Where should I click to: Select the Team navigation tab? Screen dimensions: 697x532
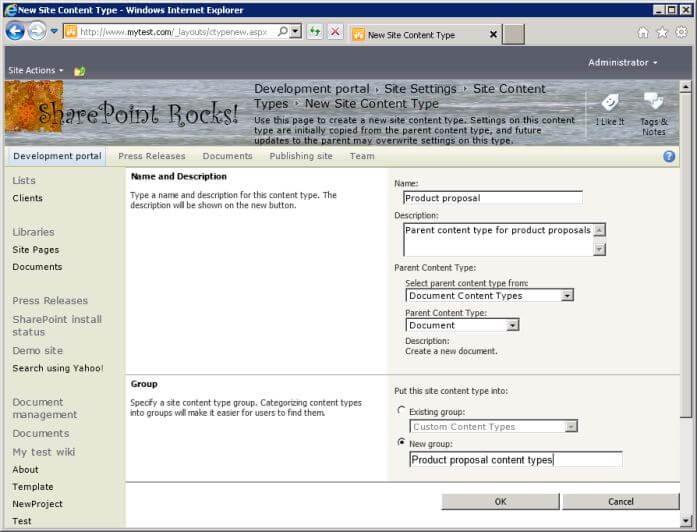pos(362,156)
